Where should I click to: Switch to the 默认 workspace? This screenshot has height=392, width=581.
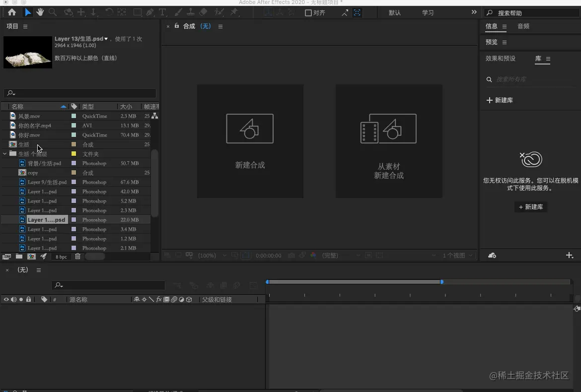pyautogui.click(x=395, y=13)
